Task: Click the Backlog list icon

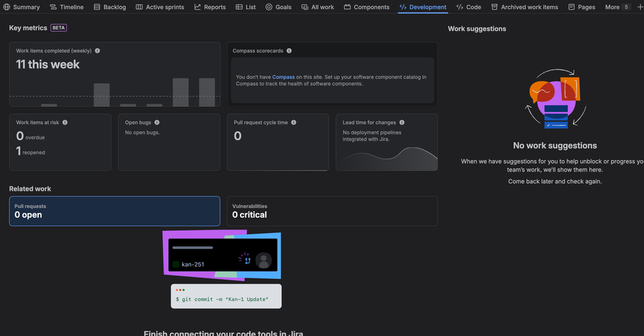Action: (97, 7)
